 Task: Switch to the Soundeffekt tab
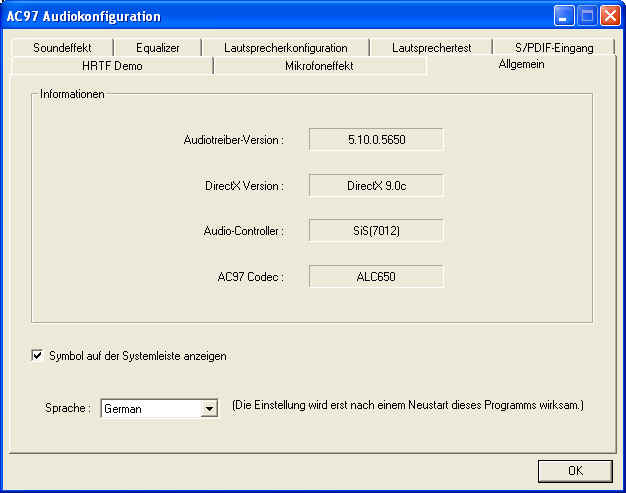[x=62, y=48]
